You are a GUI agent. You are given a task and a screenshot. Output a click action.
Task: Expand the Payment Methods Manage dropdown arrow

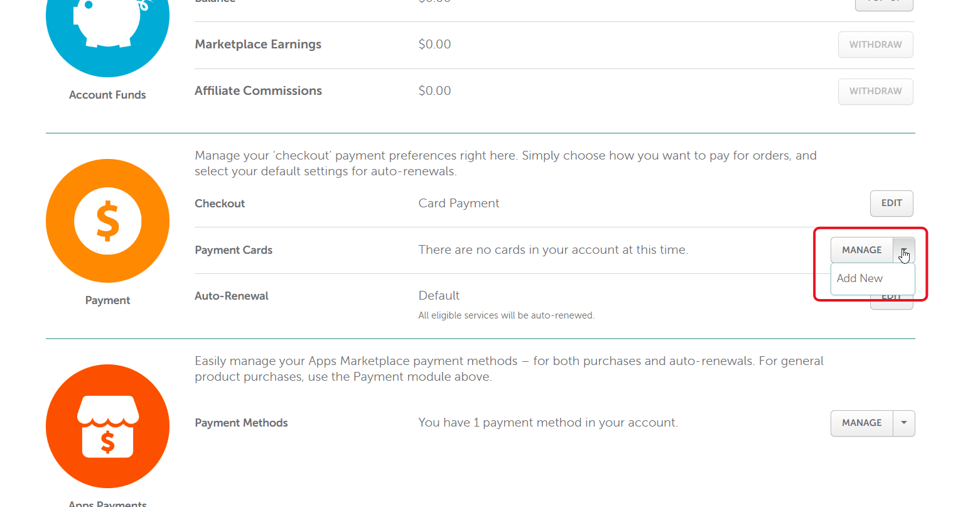click(x=904, y=423)
